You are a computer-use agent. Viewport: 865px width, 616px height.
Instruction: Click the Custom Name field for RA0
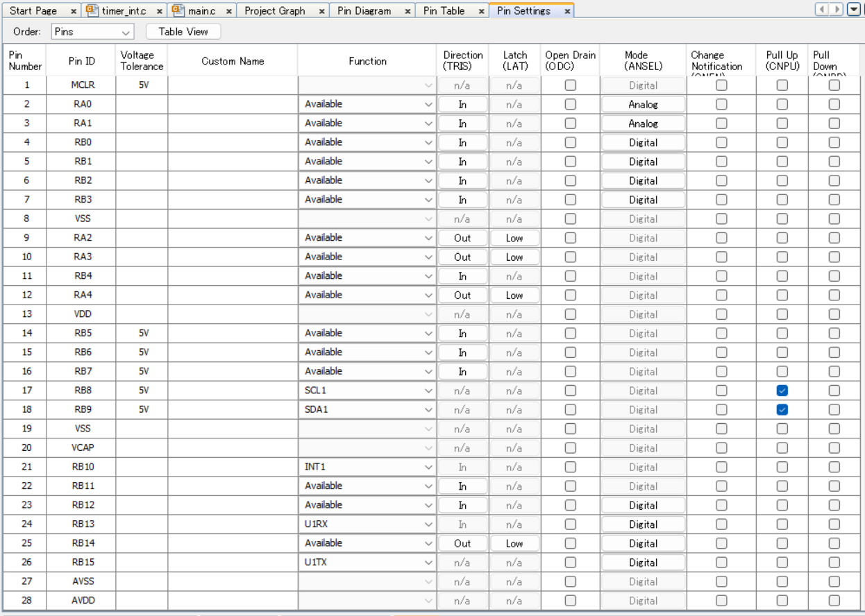pyautogui.click(x=233, y=104)
